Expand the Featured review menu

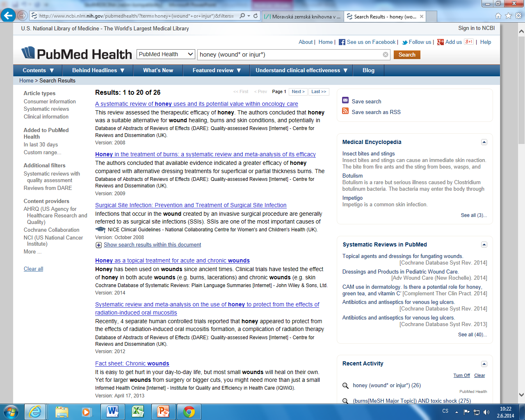[217, 71]
